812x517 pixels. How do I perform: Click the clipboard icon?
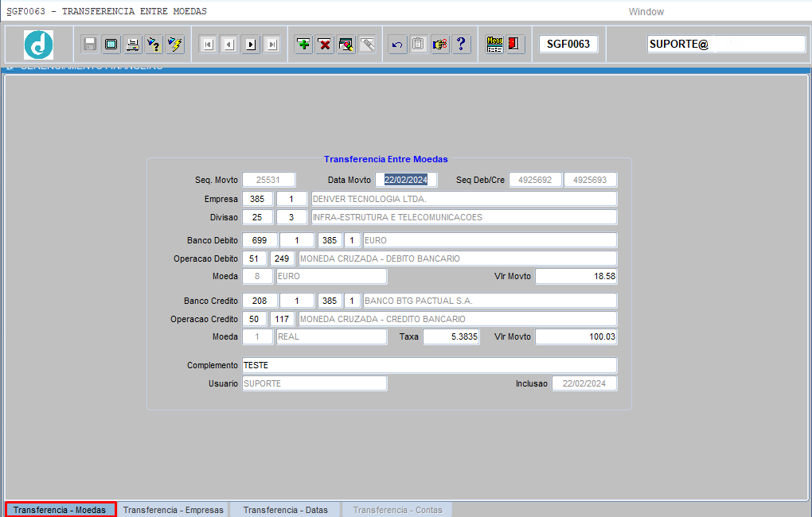419,45
